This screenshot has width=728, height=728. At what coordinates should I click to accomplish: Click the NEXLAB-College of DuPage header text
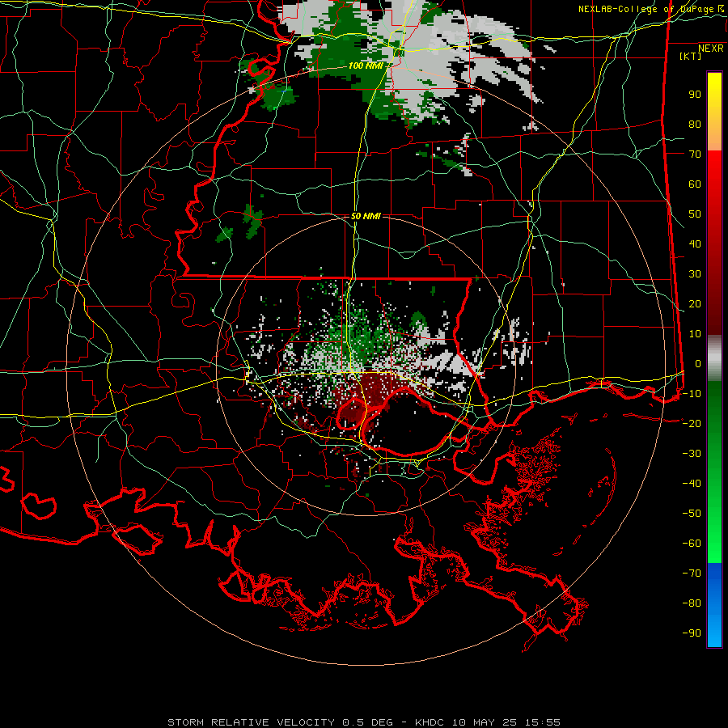point(650,9)
